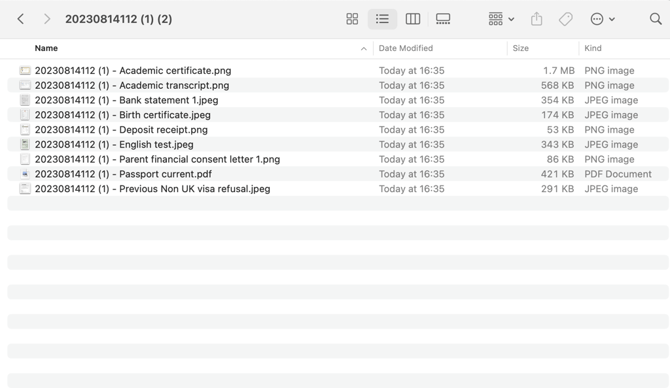Click the 86 KB size value

click(561, 159)
